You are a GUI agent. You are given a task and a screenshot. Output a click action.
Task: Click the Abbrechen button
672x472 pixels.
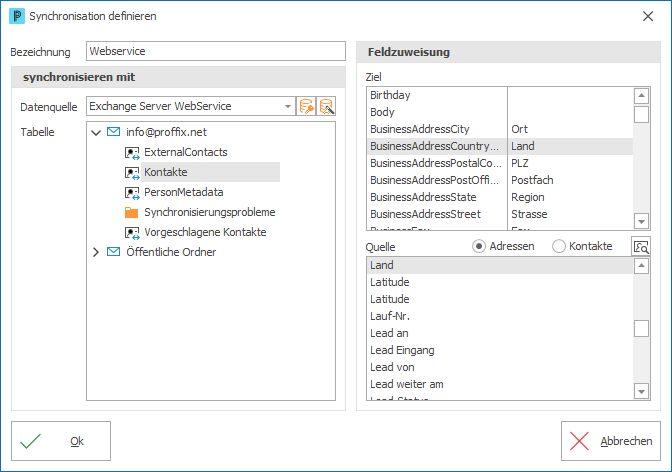(611, 441)
